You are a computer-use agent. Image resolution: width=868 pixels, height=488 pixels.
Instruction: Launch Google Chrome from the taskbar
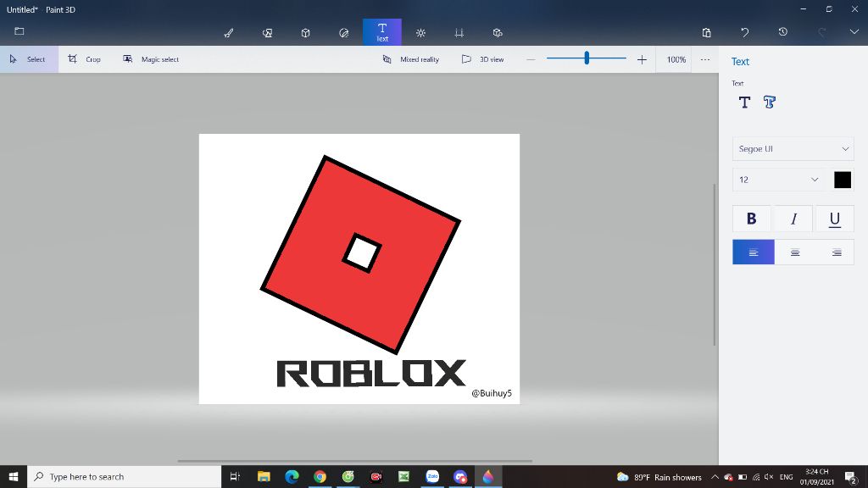point(320,476)
